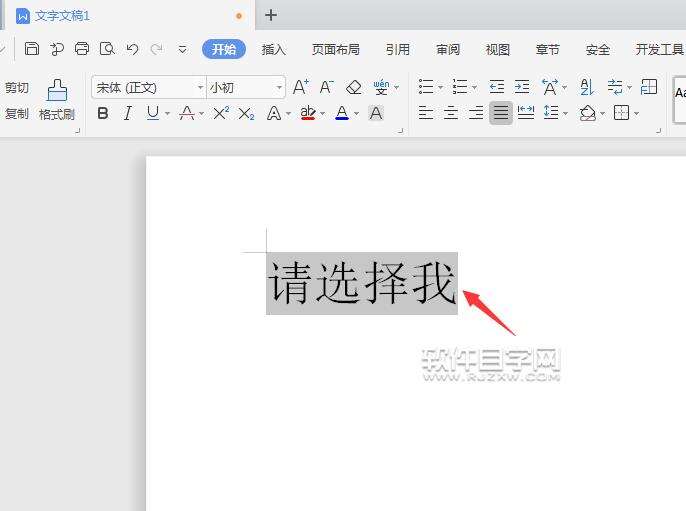The width and height of the screenshot is (686, 511).
Task: Redo the last undone action
Action: (x=157, y=49)
